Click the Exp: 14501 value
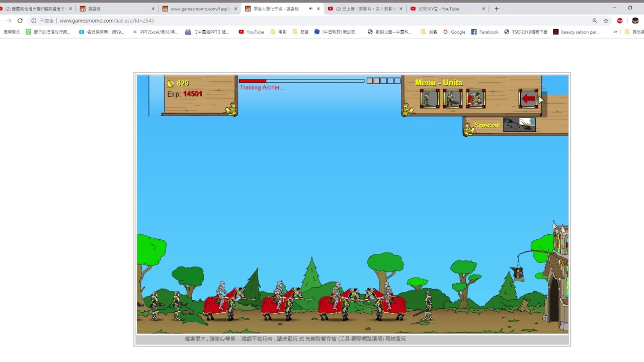Viewport: 644px width, 362px height. click(192, 94)
